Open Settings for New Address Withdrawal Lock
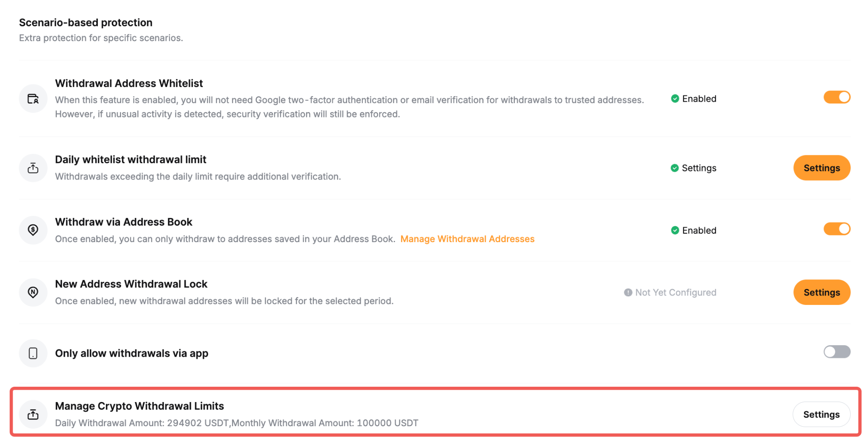Viewport: 868px width, 444px height. tap(822, 292)
